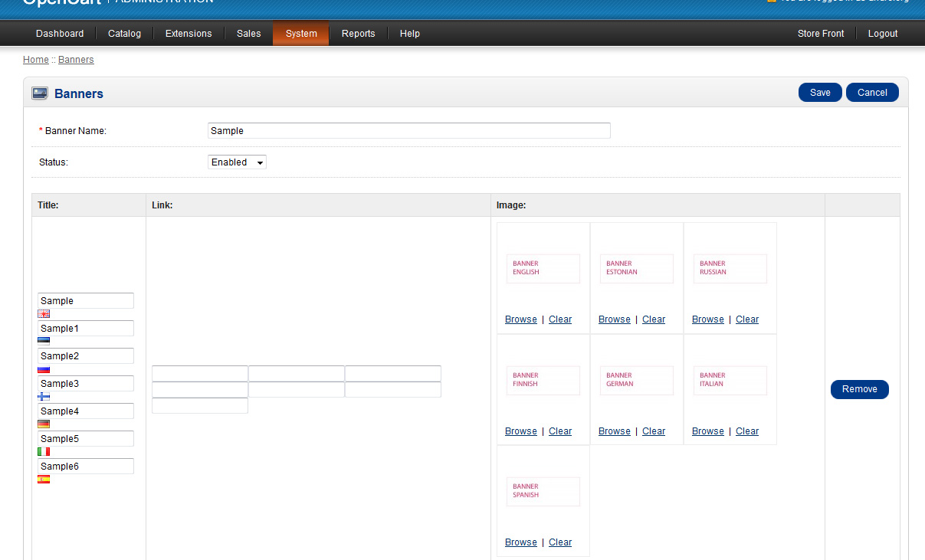Clear the German banner image
Viewport: 925px width, 560px height.
654,431
